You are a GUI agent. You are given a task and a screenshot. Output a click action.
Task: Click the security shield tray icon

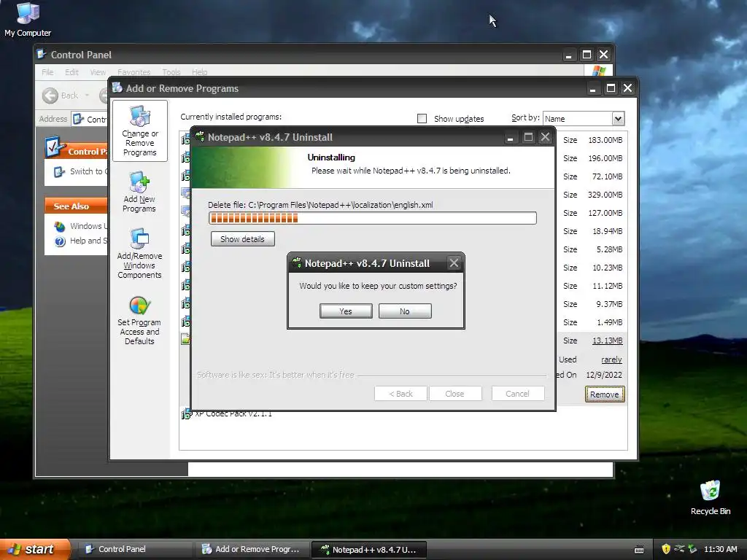point(666,549)
